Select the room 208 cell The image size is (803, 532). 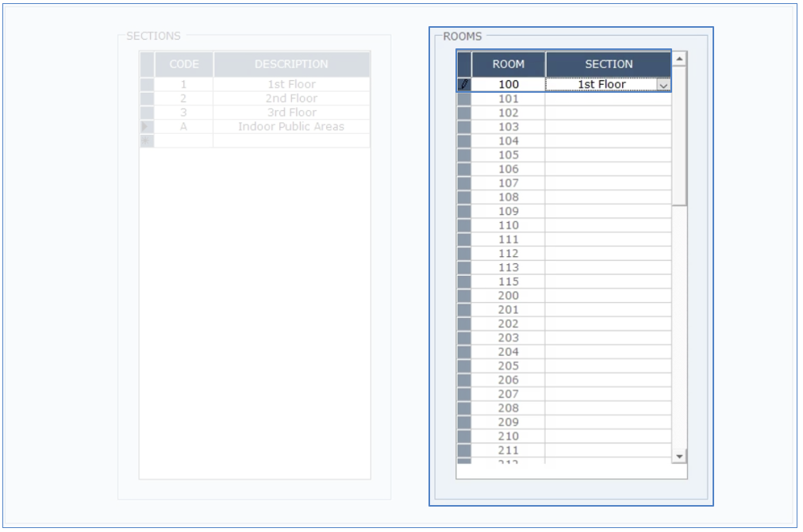[x=508, y=408]
